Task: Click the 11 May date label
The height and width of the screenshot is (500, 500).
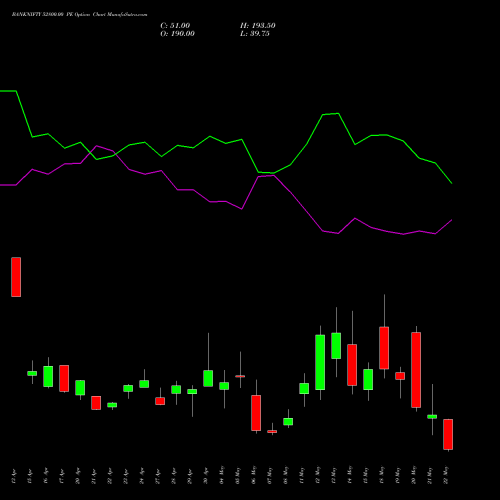Action: coord(302,475)
